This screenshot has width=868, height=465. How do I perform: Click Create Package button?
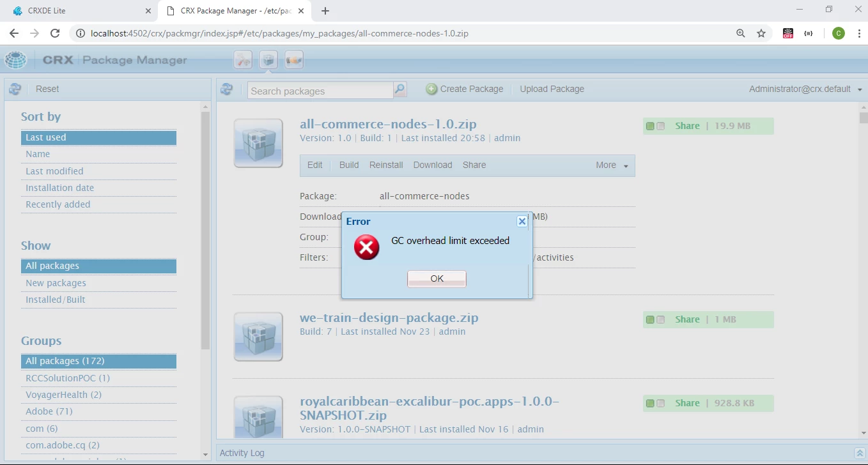tap(465, 89)
